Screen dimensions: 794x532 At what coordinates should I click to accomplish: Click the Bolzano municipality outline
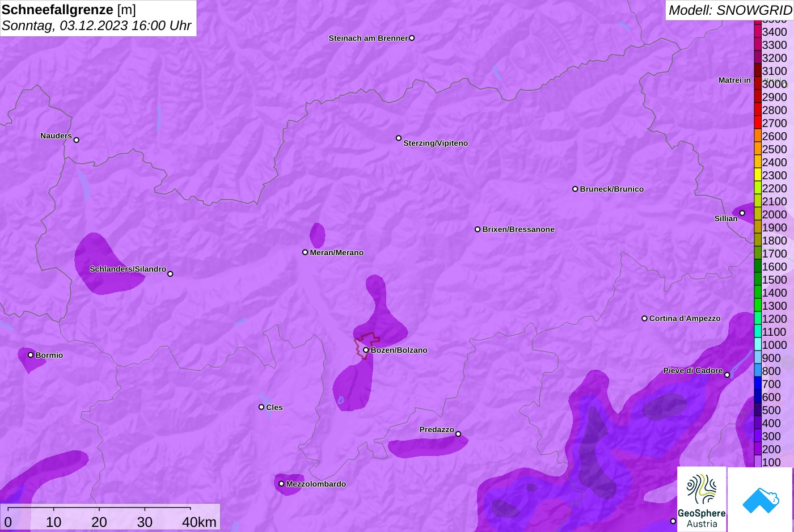(366, 345)
